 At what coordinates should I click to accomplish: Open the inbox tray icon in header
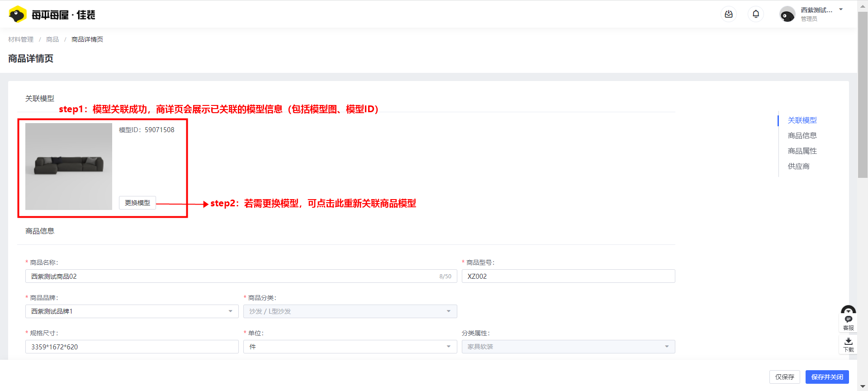click(729, 14)
